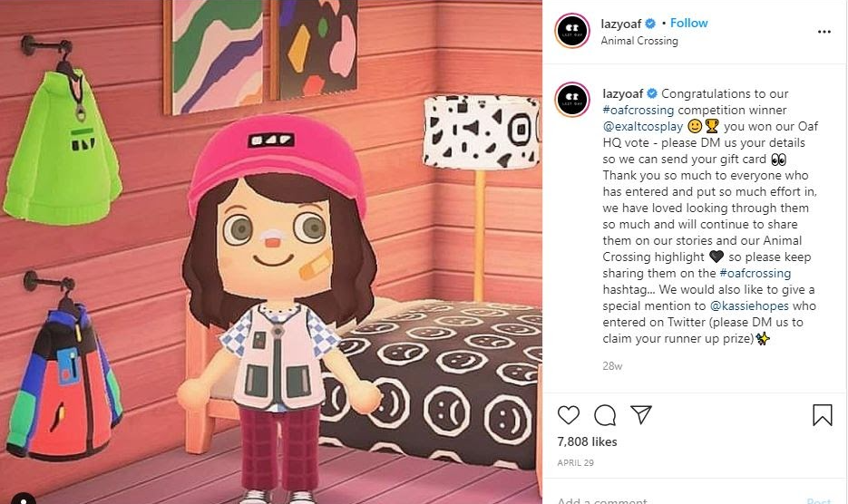Screen dimensions: 848x504
Task: Visit the @exaltcosplay profile mention
Action: [x=643, y=126]
